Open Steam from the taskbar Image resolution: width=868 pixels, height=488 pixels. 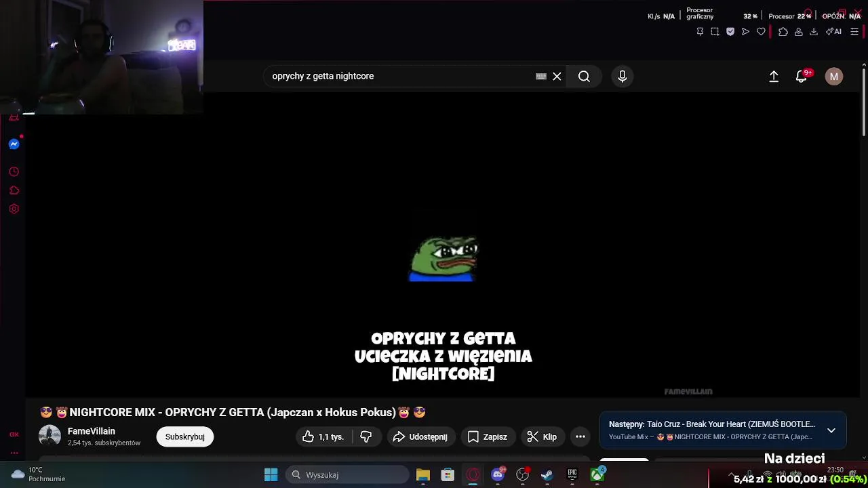547,474
